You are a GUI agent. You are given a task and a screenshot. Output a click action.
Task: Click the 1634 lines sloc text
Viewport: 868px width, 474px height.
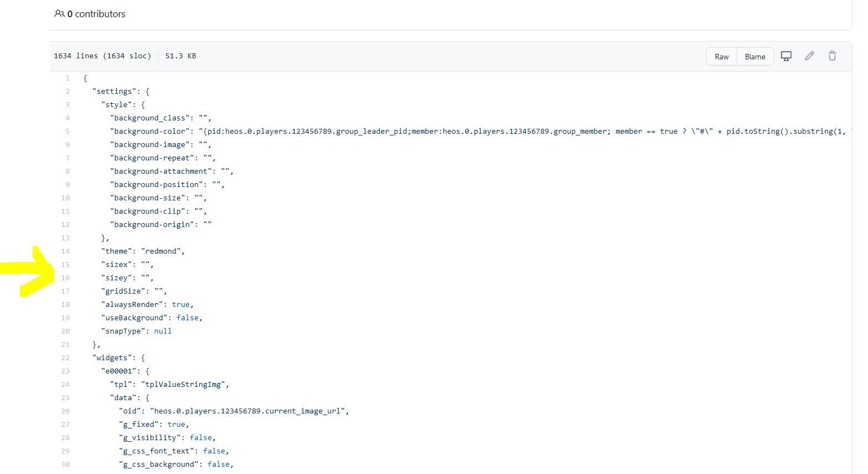[x=103, y=56]
